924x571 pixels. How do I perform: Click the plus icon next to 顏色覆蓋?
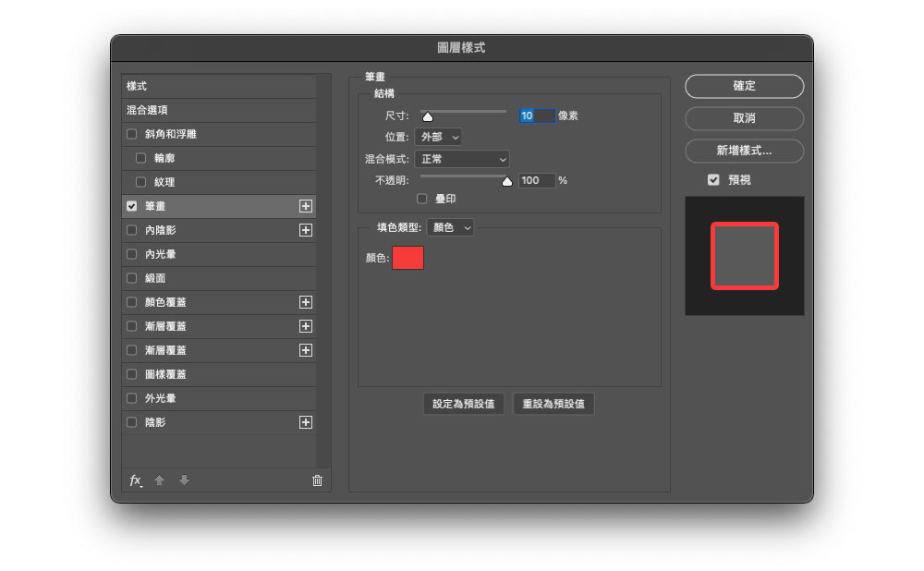tap(306, 302)
